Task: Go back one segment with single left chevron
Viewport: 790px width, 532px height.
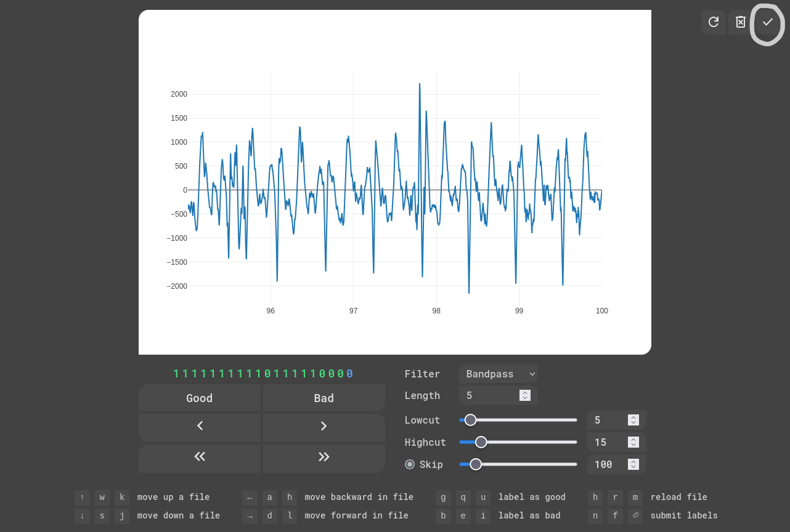Action: [200, 426]
